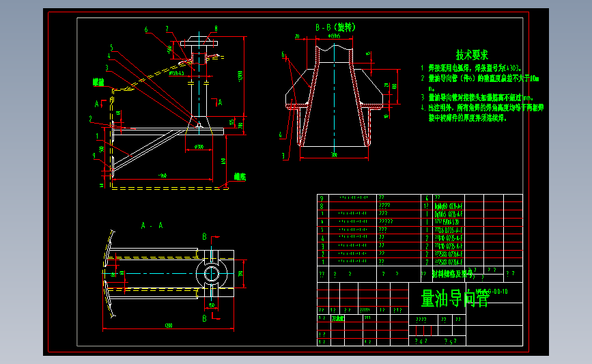
Task: Click the 20 dimension above the B-B view
Action: pos(297,36)
